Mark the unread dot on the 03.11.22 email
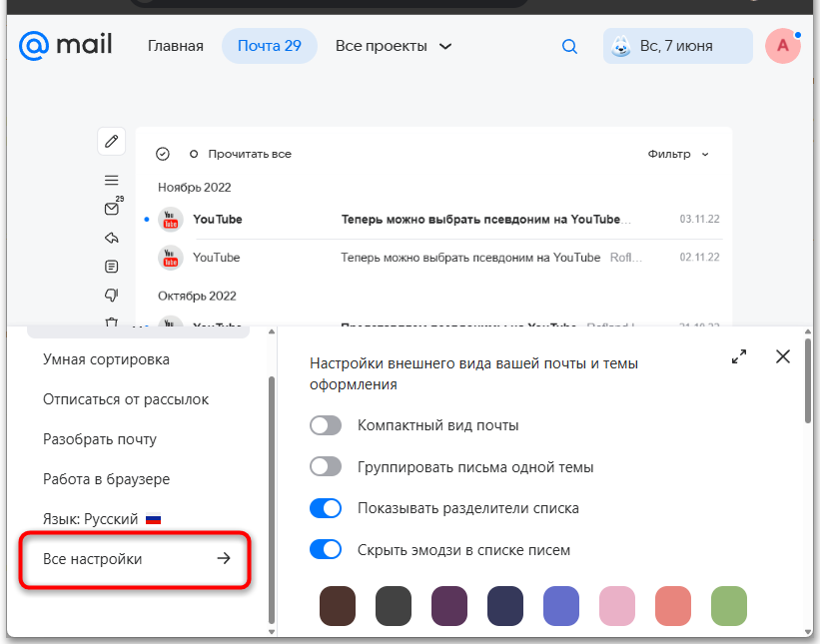The image size is (820, 644). [147, 220]
